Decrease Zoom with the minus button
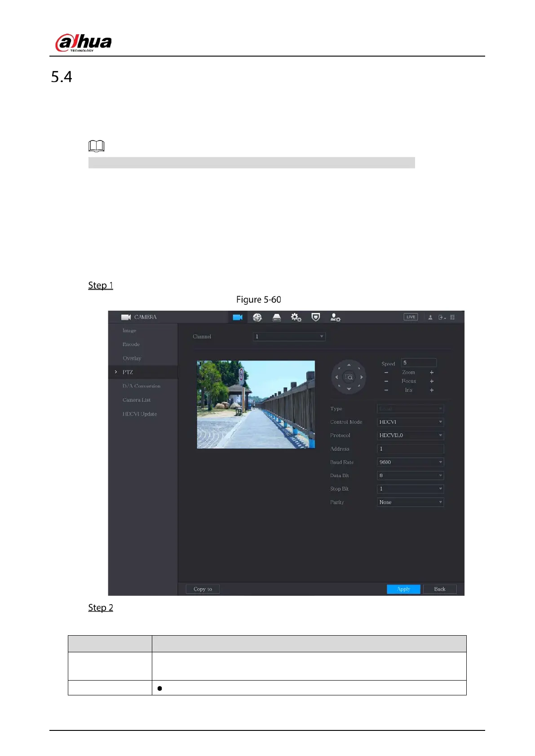This screenshot has width=535, height=756. coord(386,373)
